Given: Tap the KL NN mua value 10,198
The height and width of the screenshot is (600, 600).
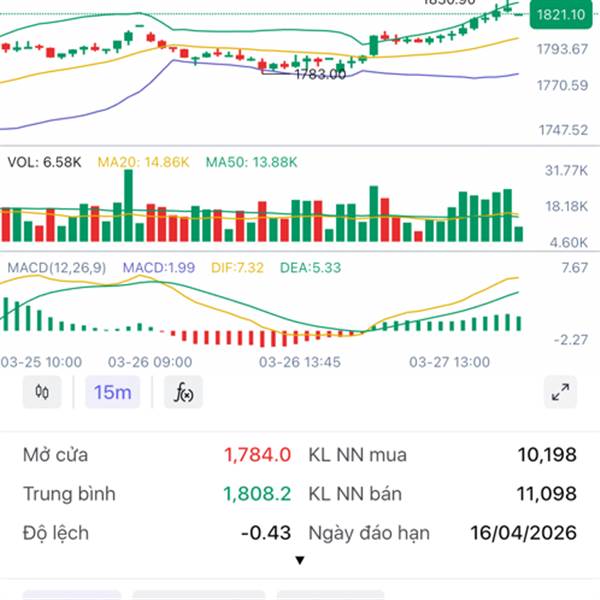Looking at the screenshot, I should (x=547, y=455).
